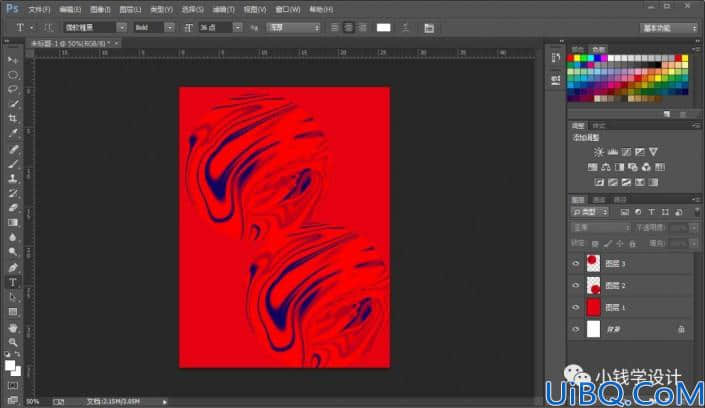
Task: Select the Path Selection tool
Action: [13, 297]
